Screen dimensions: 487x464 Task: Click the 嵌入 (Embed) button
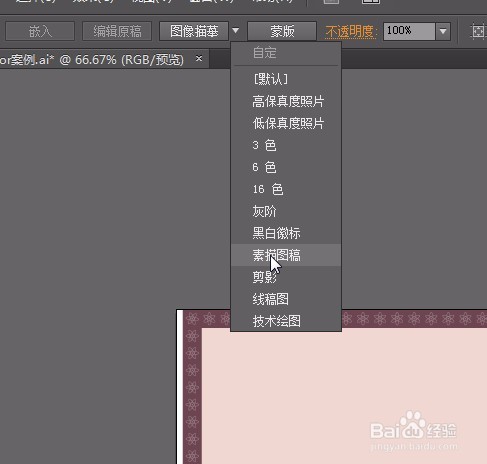pos(40,31)
